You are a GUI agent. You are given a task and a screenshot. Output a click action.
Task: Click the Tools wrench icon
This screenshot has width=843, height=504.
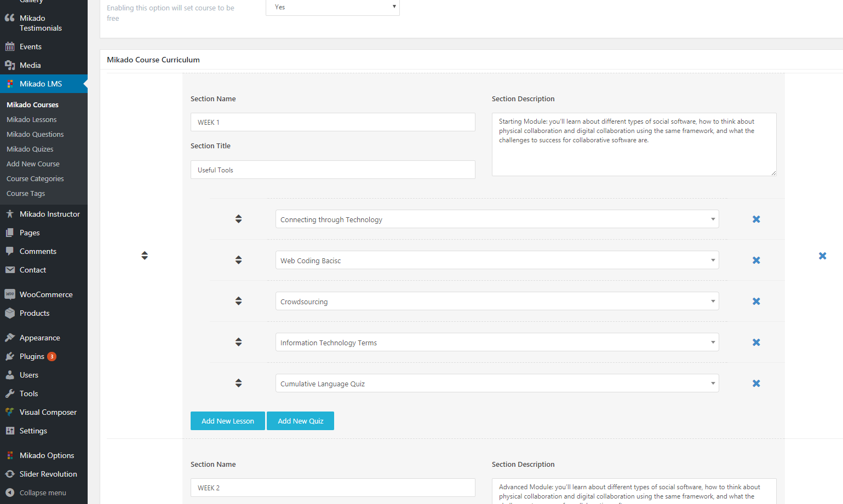pyautogui.click(x=10, y=393)
